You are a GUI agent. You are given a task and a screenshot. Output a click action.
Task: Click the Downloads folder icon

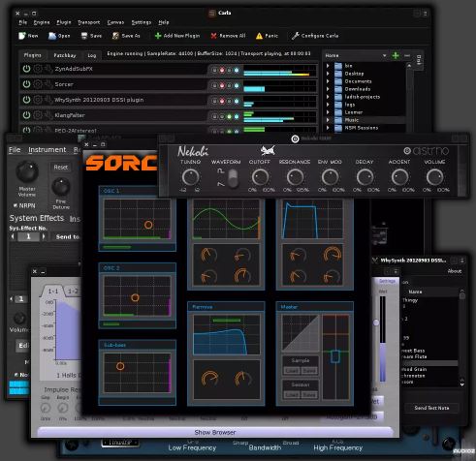coord(338,89)
